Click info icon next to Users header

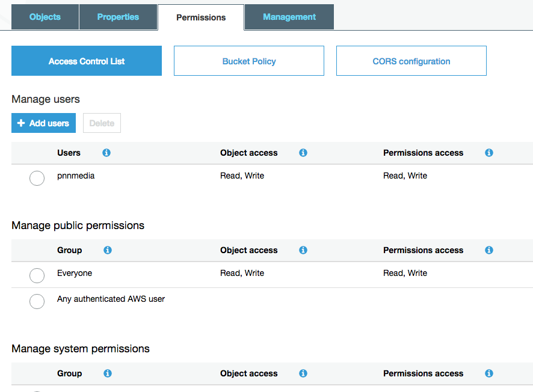pos(106,153)
